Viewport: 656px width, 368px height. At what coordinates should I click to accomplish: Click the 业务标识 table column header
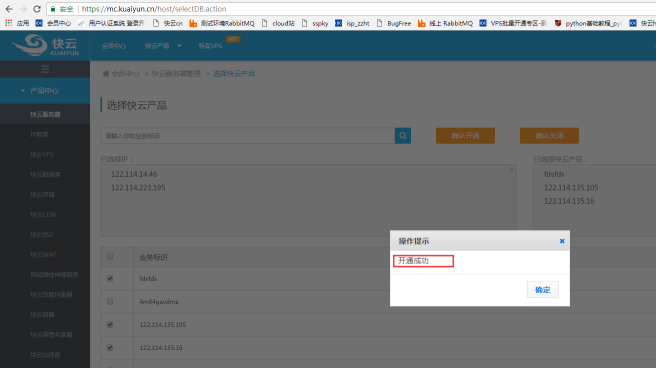153,257
